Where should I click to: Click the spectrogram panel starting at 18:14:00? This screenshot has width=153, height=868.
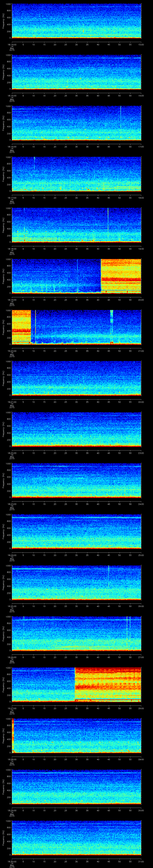(76, 21)
